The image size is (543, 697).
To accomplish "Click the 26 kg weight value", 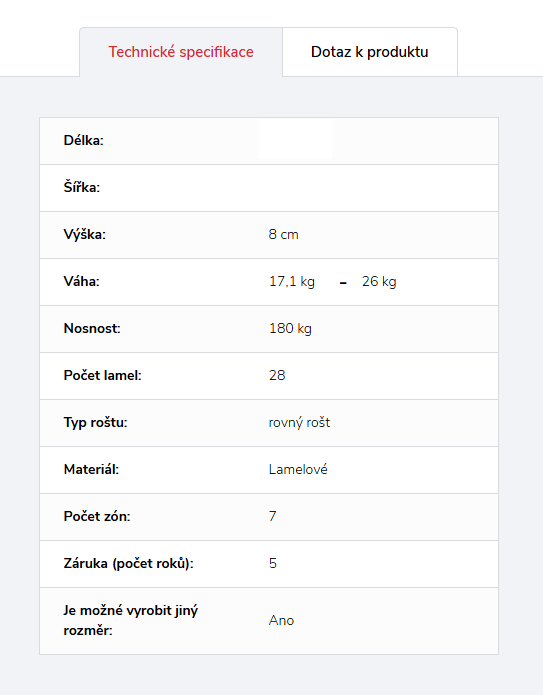I will pyautogui.click(x=379, y=281).
